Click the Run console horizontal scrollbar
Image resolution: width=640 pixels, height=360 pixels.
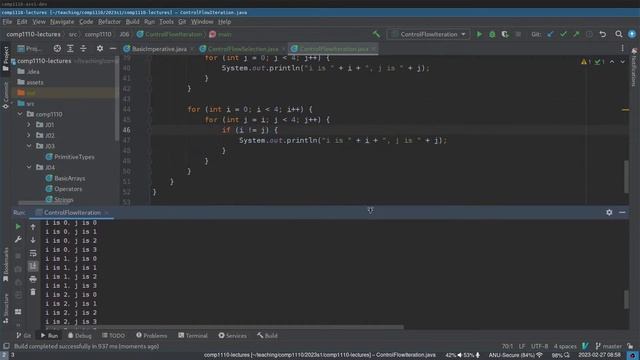224,327
